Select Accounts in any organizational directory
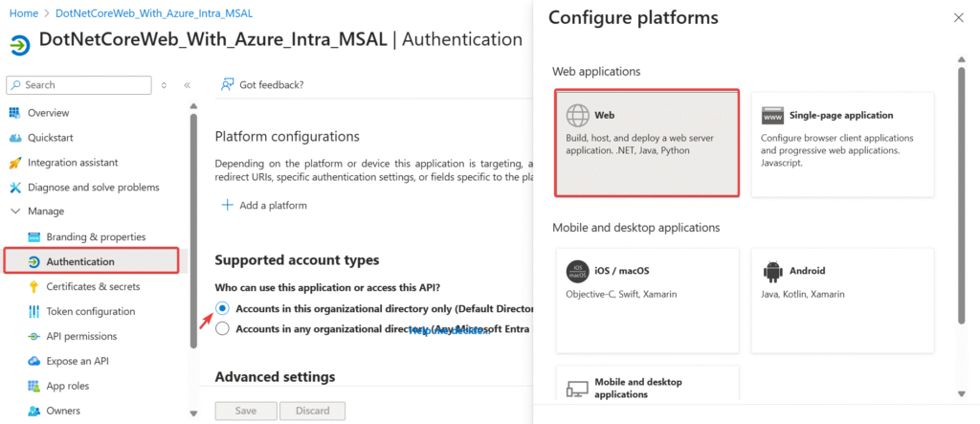The width and height of the screenshot is (980, 424). click(x=222, y=328)
